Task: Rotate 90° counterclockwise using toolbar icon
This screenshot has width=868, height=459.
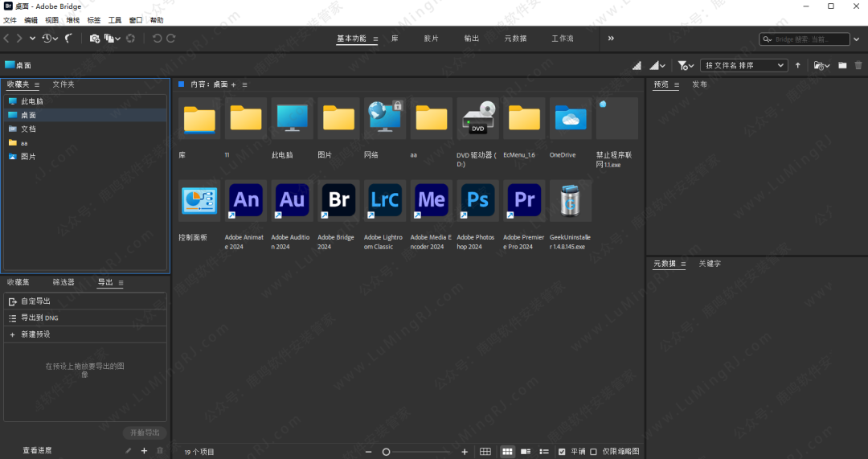Action: (157, 38)
